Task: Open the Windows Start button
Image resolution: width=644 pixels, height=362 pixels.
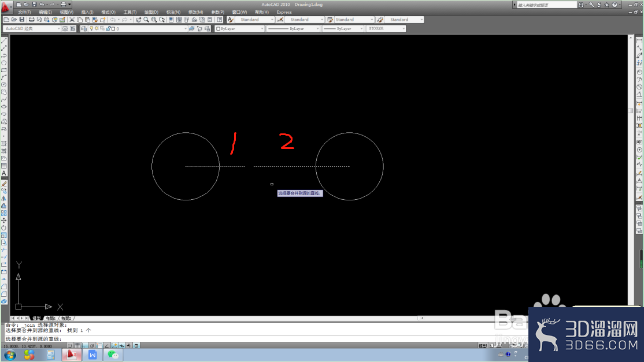Action: (x=10, y=354)
